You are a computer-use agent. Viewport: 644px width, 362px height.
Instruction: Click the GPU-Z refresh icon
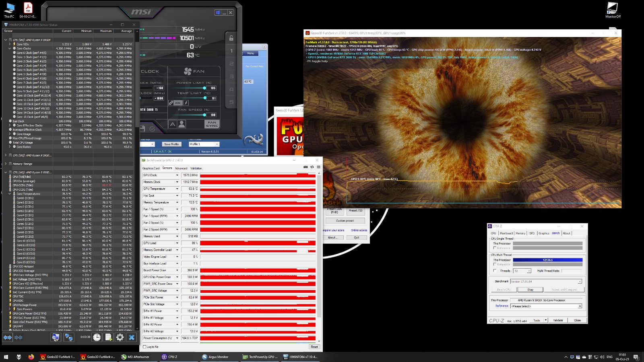tap(312, 167)
